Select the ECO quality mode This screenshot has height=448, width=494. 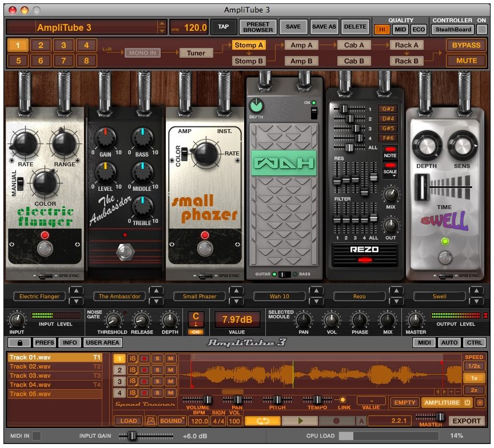(x=419, y=30)
